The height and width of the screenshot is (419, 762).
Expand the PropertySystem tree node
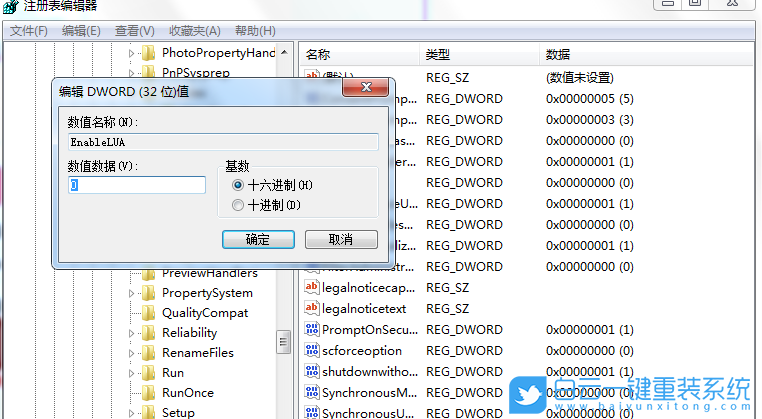click(131, 293)
